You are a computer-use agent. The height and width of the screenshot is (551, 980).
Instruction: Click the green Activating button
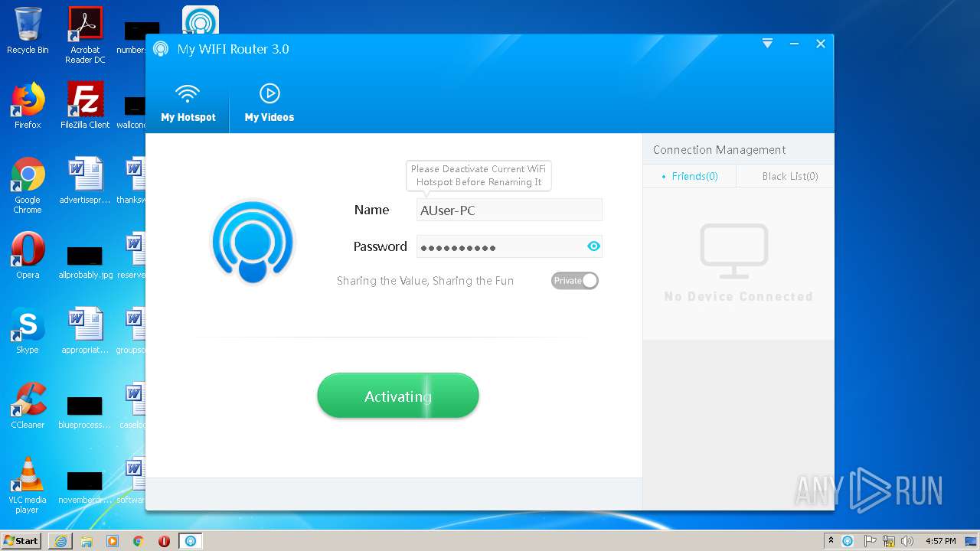point(398,396)
